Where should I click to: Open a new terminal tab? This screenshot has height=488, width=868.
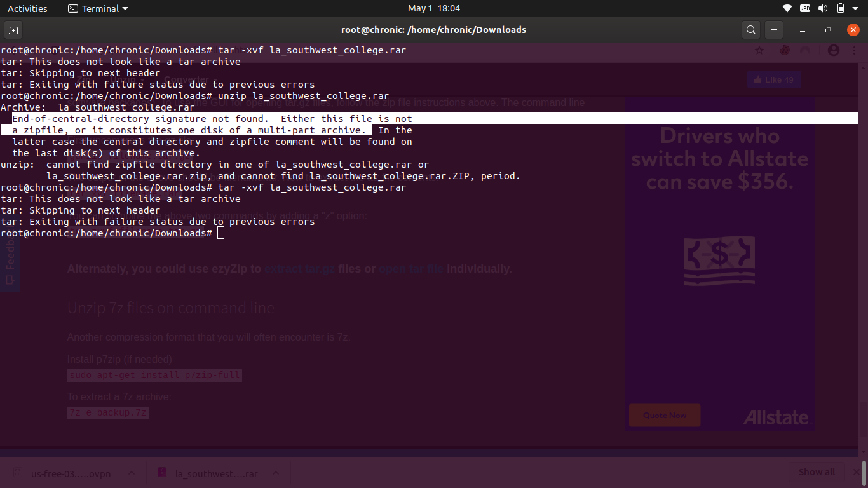pos(14,30)
